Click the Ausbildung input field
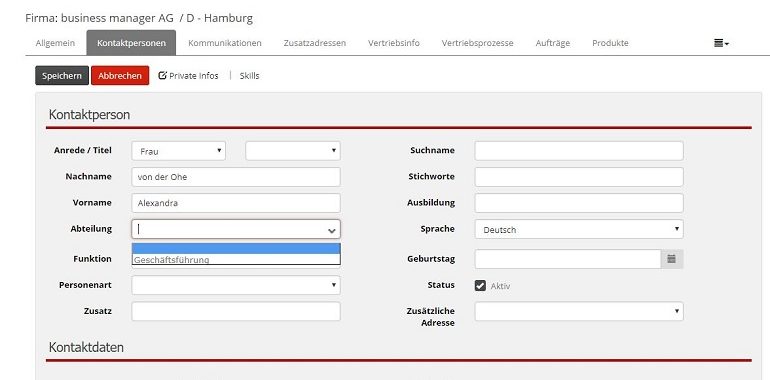This screenshot has width=770, height=380. coord(579,203)
